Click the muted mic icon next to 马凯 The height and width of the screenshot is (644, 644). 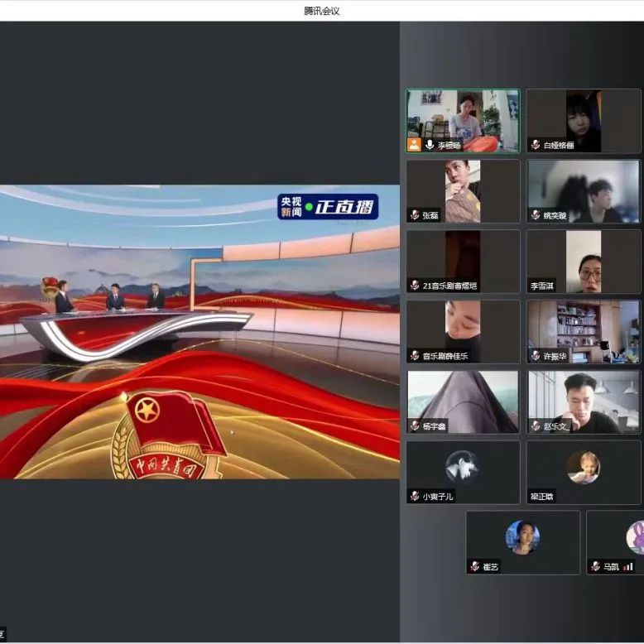pos(596,566)
